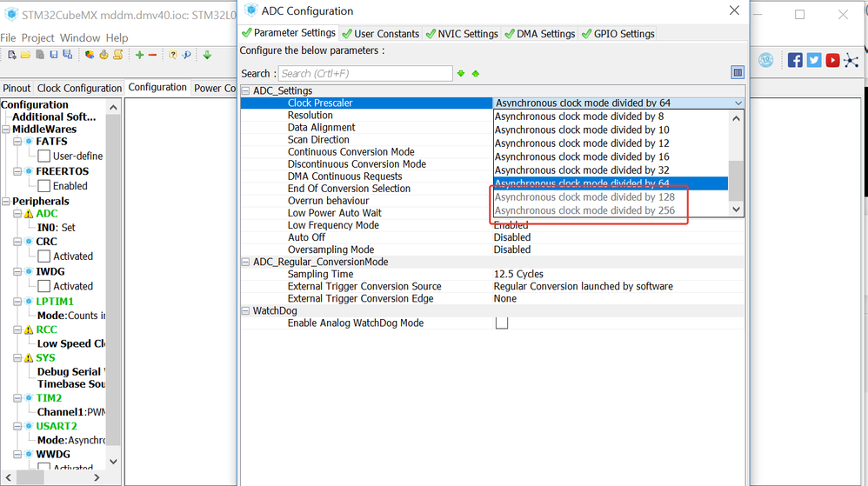Select the IN0: Set tree item

pyautogui.click(x=56, y=228)
